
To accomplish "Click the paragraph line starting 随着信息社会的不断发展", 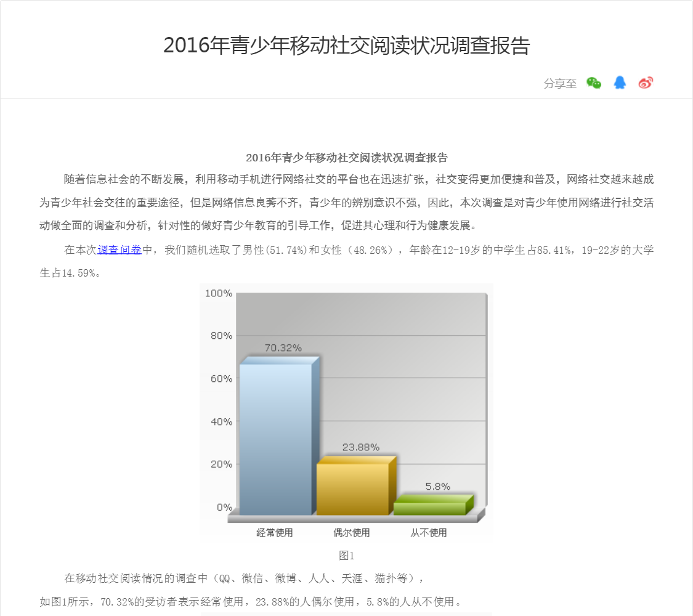I will pos(359,179).
